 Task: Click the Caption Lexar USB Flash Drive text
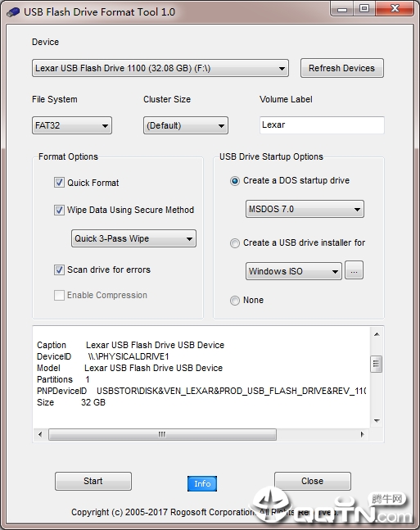(x=155, y=345)
